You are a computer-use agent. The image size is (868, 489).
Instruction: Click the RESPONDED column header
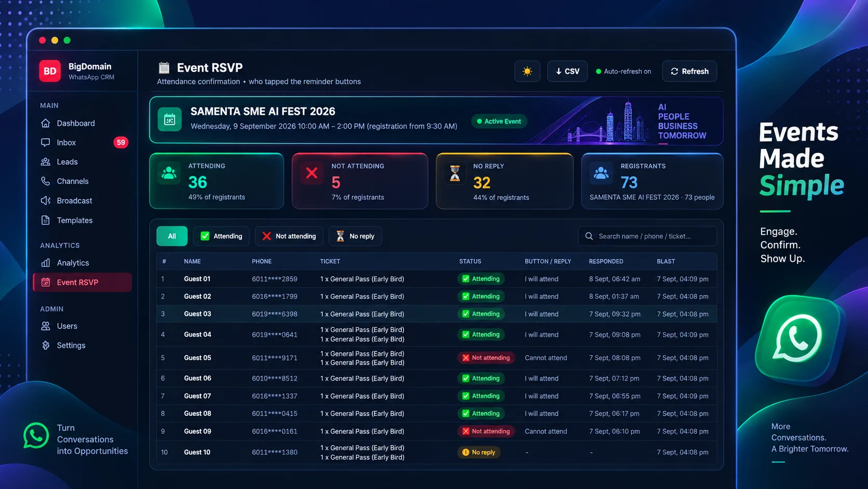click(x=606, y=261)
